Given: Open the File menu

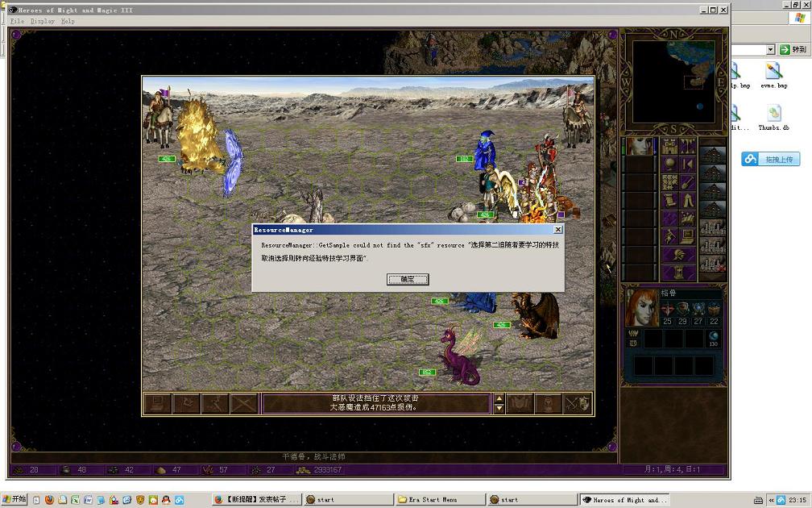Looking at the screenshot, I should (17, 21).
